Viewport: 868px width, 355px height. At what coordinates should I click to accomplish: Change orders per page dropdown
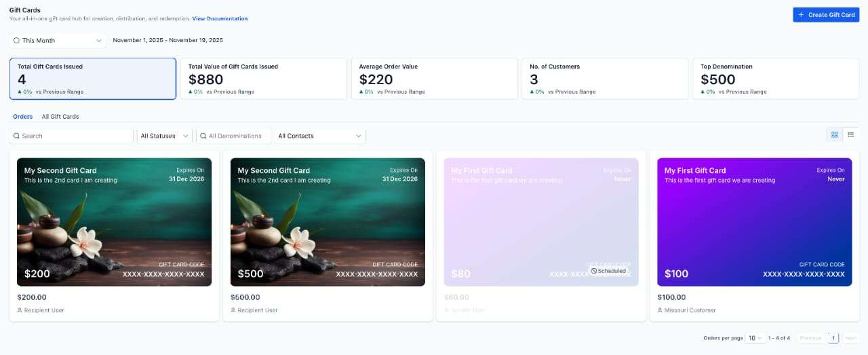tap(755, 338)
